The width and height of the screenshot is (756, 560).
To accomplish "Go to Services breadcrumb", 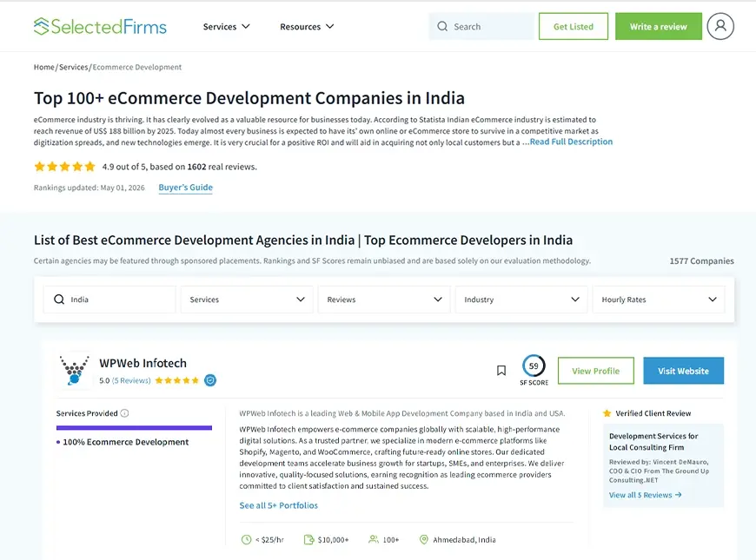I will pos(73,67).
